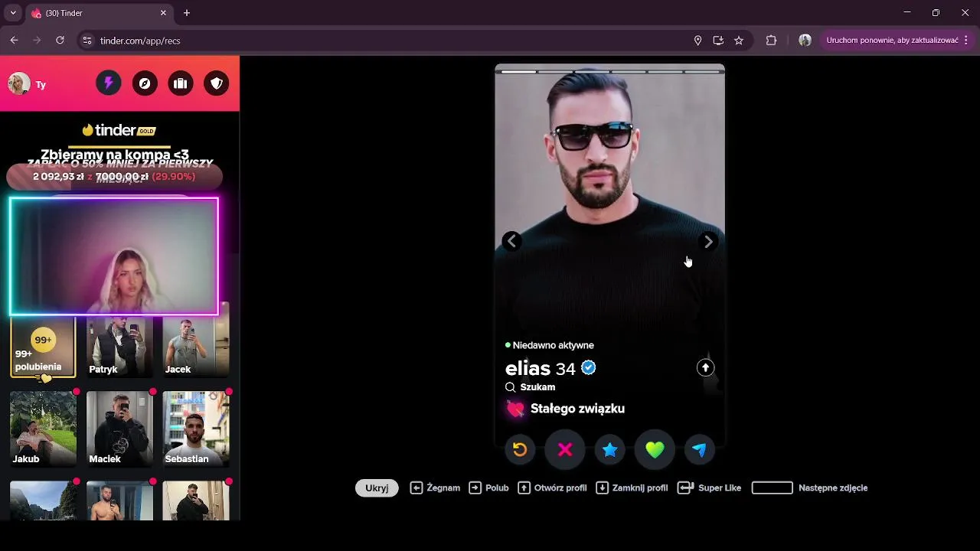The image size is (980, 551).
Task: Select the (30) Tinder browser tab
Action: click(98, 13)
